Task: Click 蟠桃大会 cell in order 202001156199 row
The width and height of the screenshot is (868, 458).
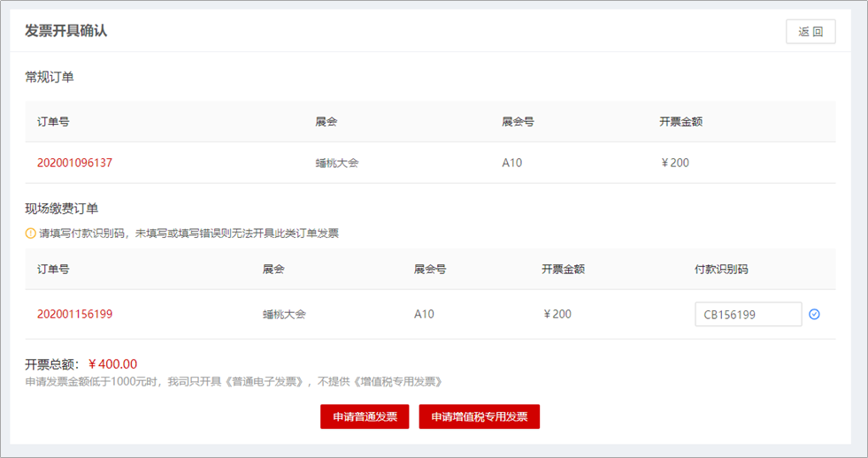Action: (284, 315)
